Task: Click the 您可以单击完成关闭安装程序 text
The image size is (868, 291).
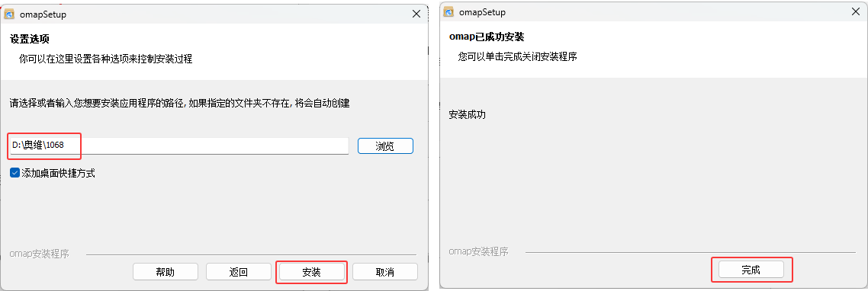Action: click(x=518, y=56)
